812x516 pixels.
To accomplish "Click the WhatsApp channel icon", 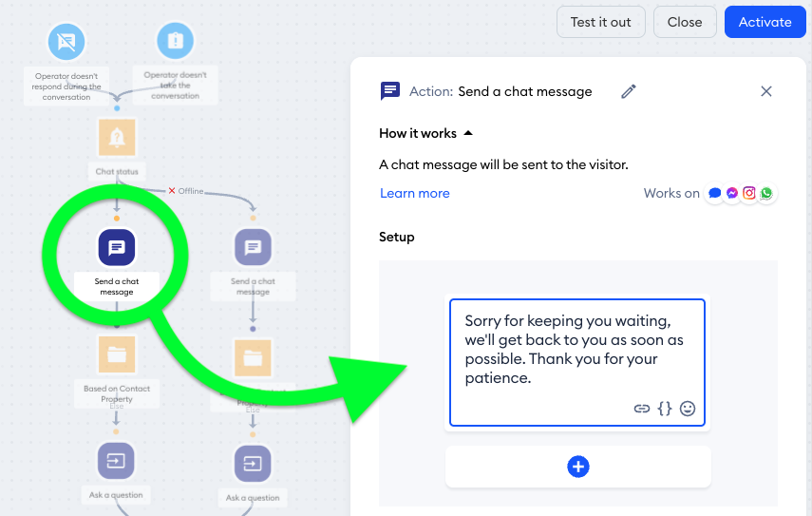I will pyautogui.click(x=765, y=193).
